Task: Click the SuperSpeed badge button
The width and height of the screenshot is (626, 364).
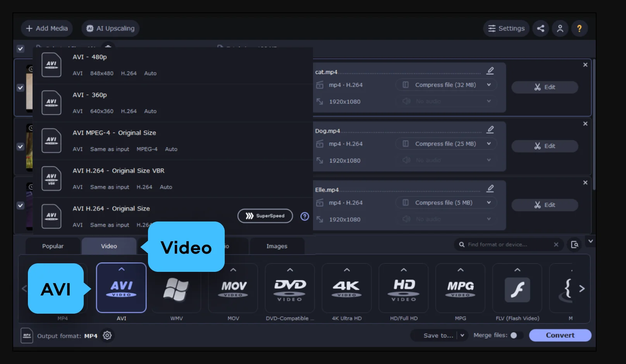Action: (x=265, y=216)
